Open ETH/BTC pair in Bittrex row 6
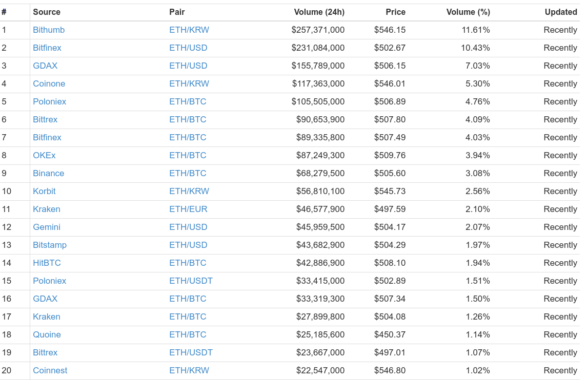This screenshot has width=588, height=380. tap(188, 119)
